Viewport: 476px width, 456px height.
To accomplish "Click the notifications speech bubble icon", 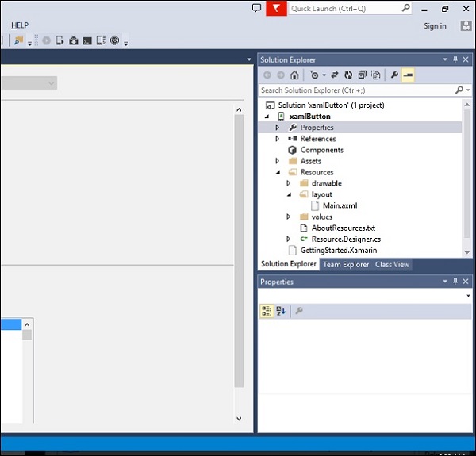I will pyautogui.click(x=256, y=9).
